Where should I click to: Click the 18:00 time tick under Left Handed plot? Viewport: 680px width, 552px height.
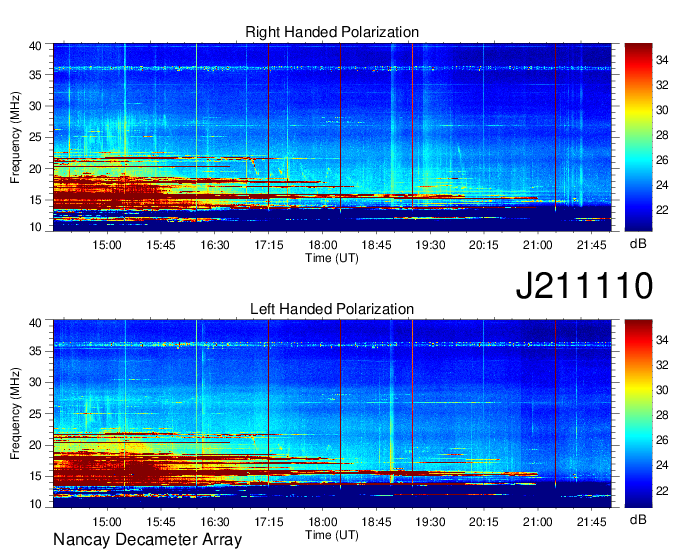(323, 522)
